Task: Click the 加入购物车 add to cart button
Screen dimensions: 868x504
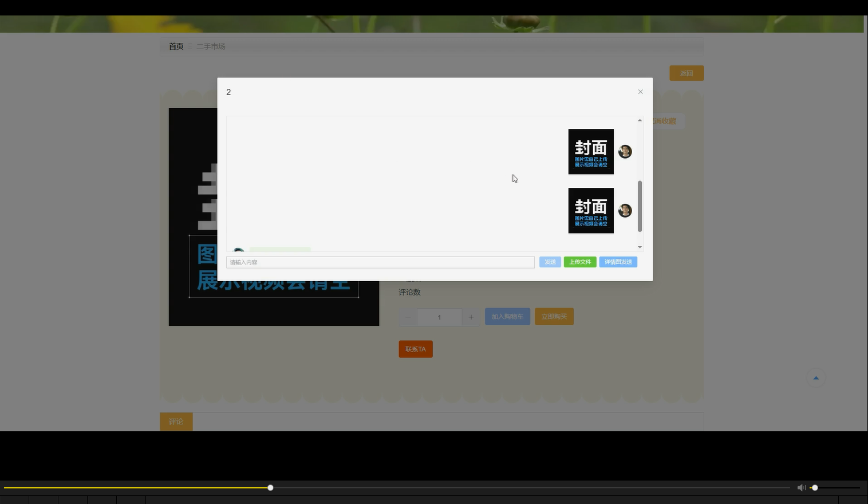Action: 507,317
